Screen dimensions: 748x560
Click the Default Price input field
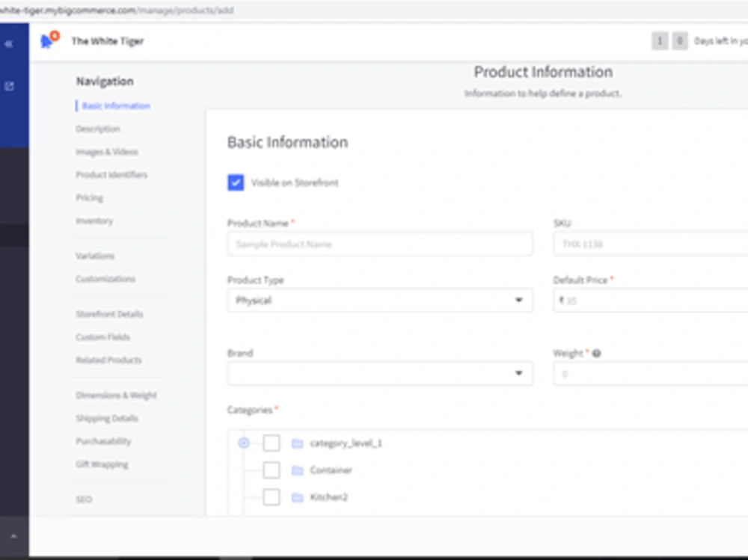[651, 301]
